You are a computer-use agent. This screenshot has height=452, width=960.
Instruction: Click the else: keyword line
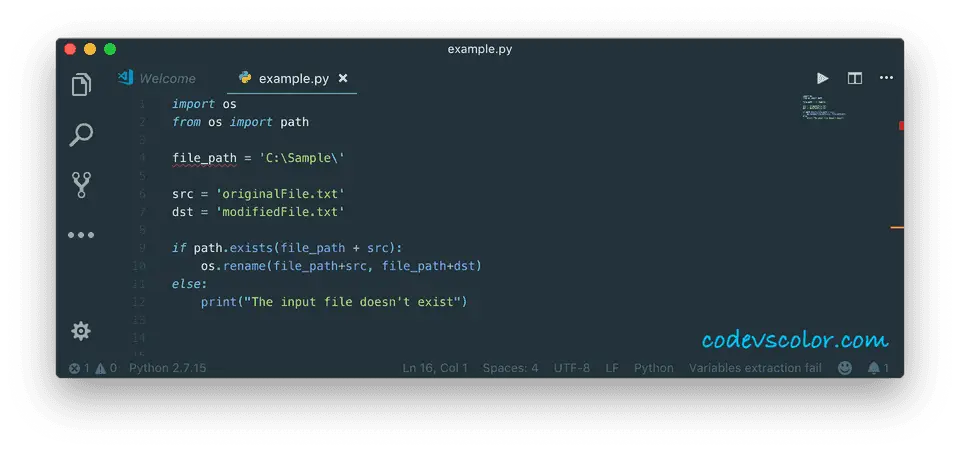pyautogui.click(x=190, y=284)
